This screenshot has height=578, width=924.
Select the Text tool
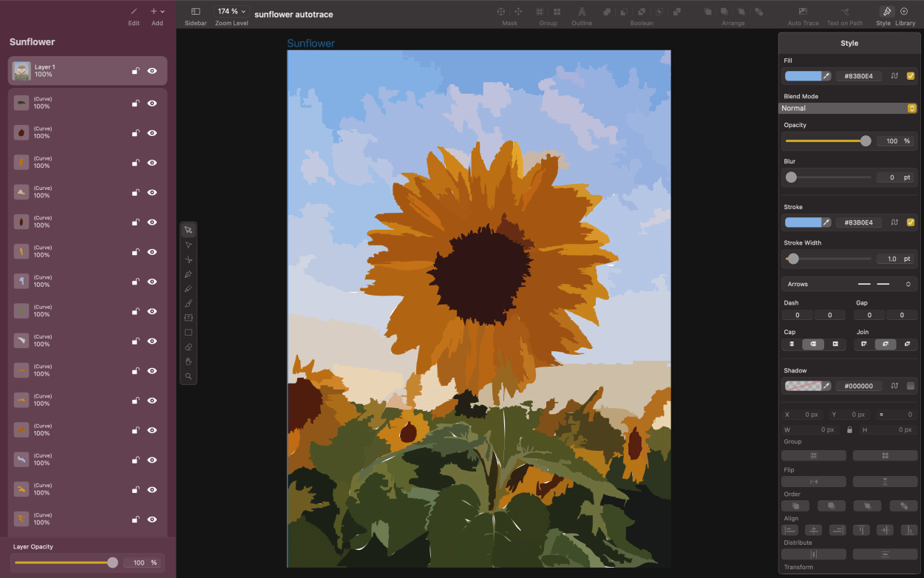coord(188,318)
